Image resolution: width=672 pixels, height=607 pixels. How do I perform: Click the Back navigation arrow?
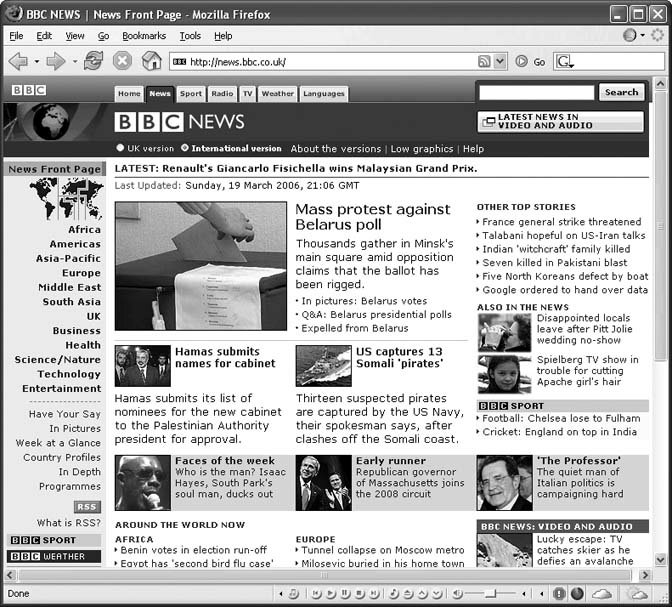tap(18, 61)
